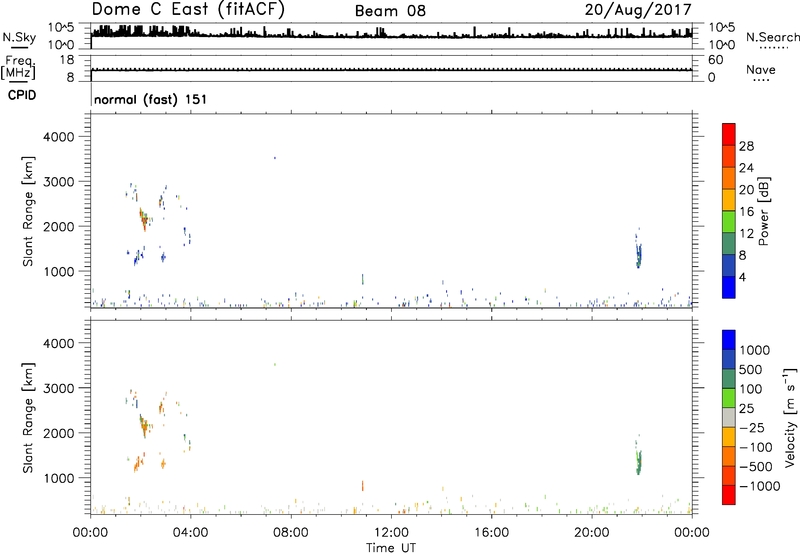Click the 'Beam 08' label
The height and width of the screenshot is (554, 800).
point(390,11)
